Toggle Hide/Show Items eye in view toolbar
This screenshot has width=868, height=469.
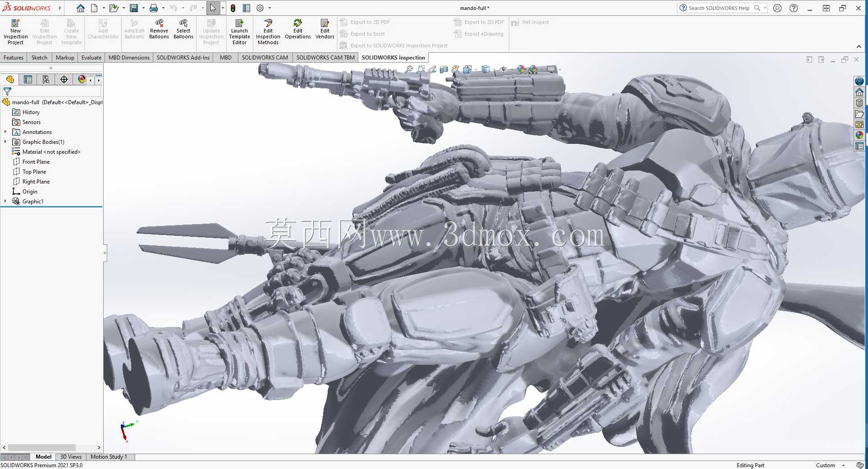503,69
